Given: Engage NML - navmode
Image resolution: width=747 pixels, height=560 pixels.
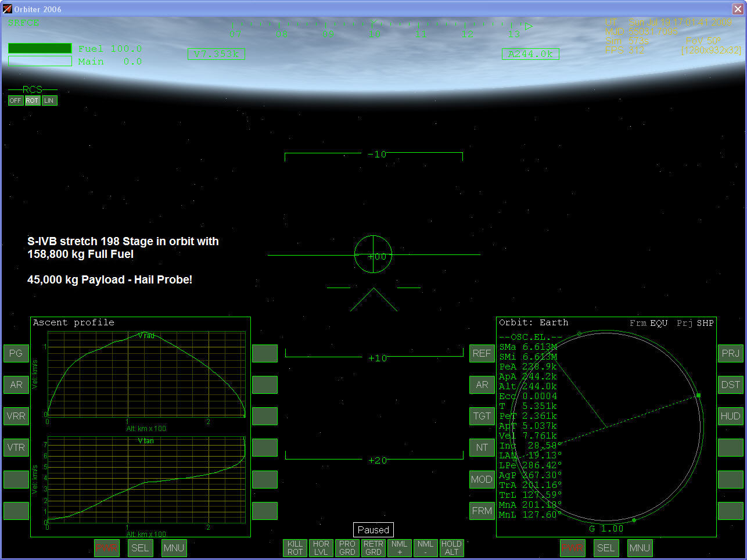Looking at the screenshot, I should click(426, 548).
